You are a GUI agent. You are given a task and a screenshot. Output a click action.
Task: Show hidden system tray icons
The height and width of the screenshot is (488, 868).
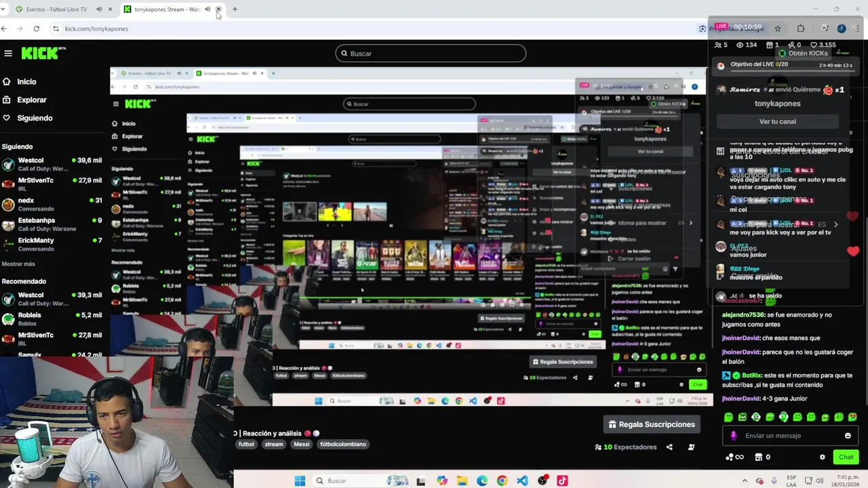pos(745,481)
